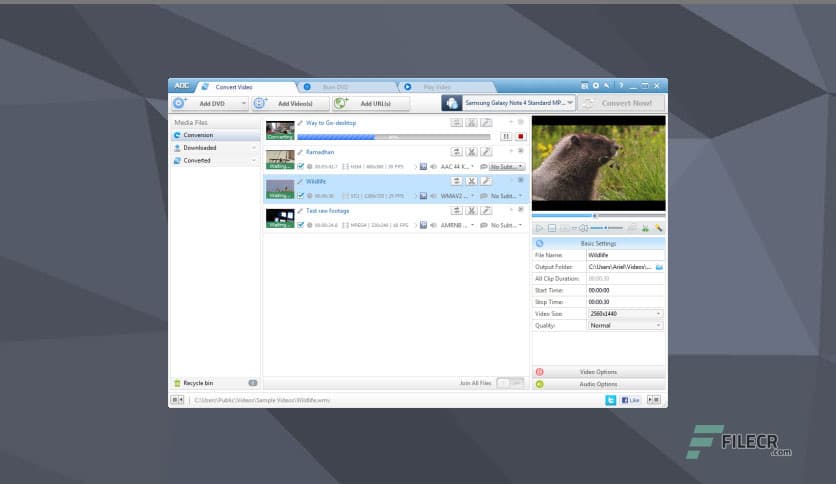Open the WMAV2 audio dropdown for Wildlife
The height and width of the screenshot is (484, 836).
(x=457, y=196)
